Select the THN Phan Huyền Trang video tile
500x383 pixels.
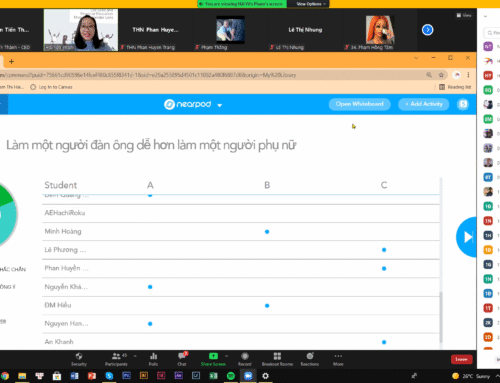tap(155, 30)
